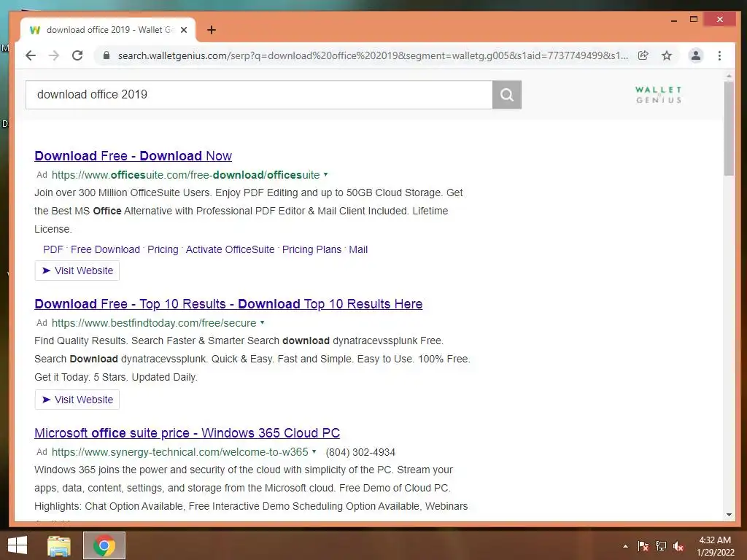The height and width of the screenshot is (560, 747).
Task: Reload the current page
Action: coord(77,55)
